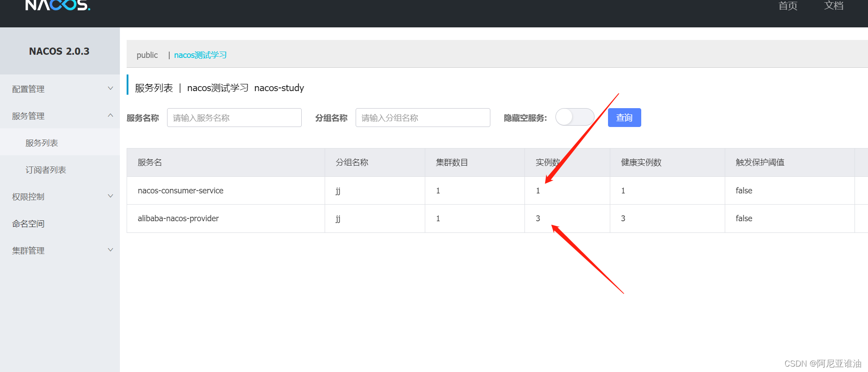Focus the 分组名称 input field
The width and height of the screenshot is (868, 372).
(x=423, y=118)
